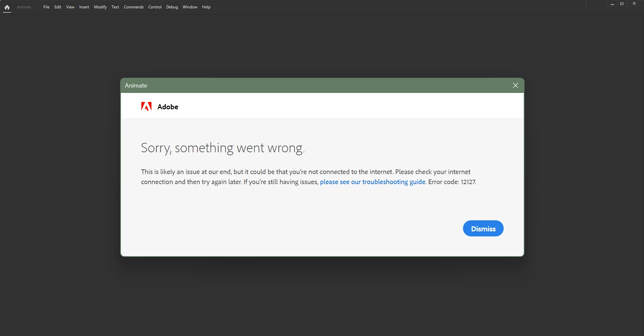Click the Animate tab label next to Home
Screen dimensions: 644x336
tap(24, 7)
